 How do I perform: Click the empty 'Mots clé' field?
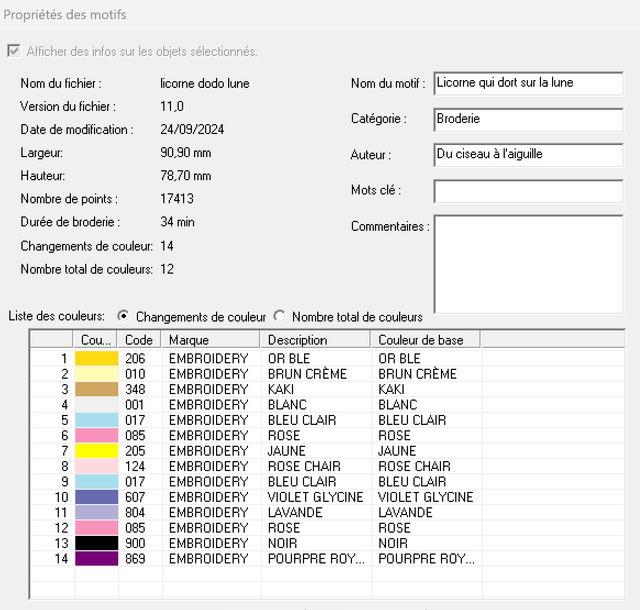click(x=528, y=191)
